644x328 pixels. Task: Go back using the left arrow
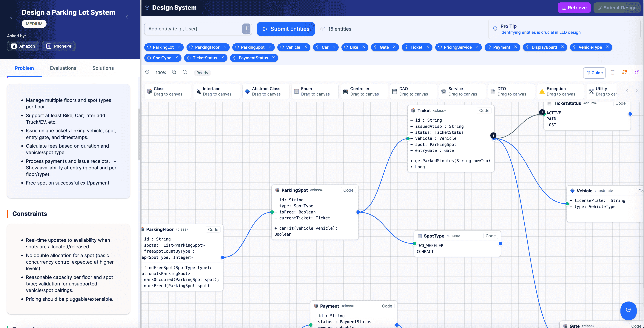point(12,17)
